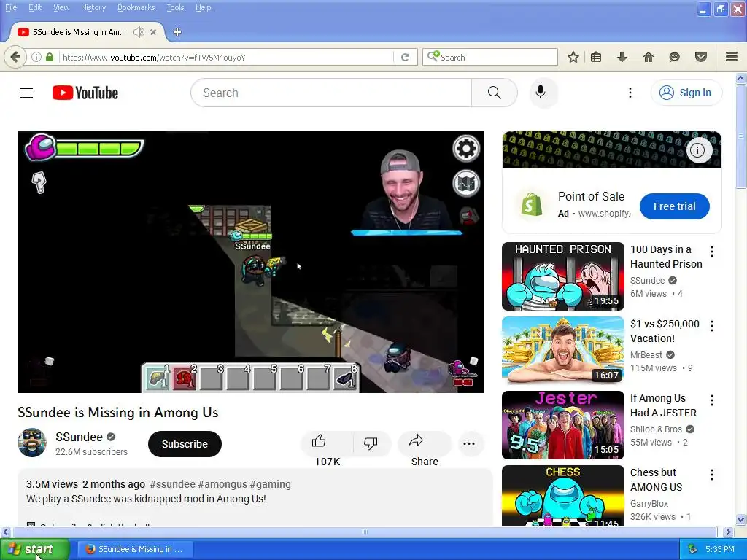Reload the current page
This screenshot has height=560, width=747.
405,57
